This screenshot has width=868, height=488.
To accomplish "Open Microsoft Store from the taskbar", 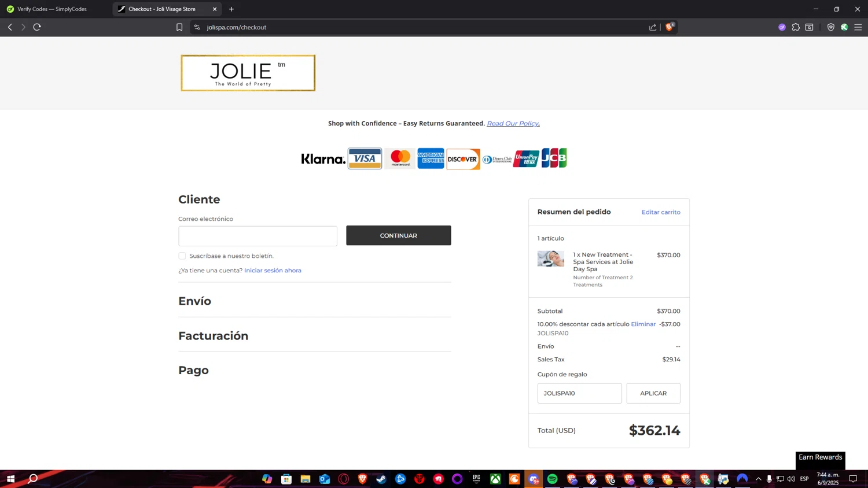I will point(286,479).
